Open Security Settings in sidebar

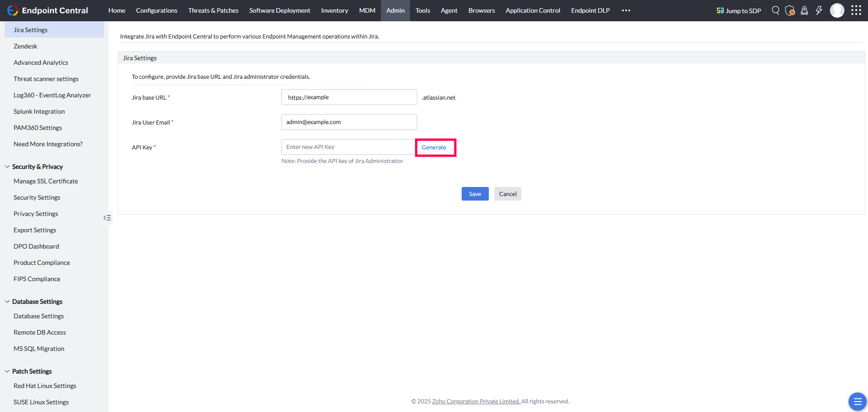[x=37, y=197]
